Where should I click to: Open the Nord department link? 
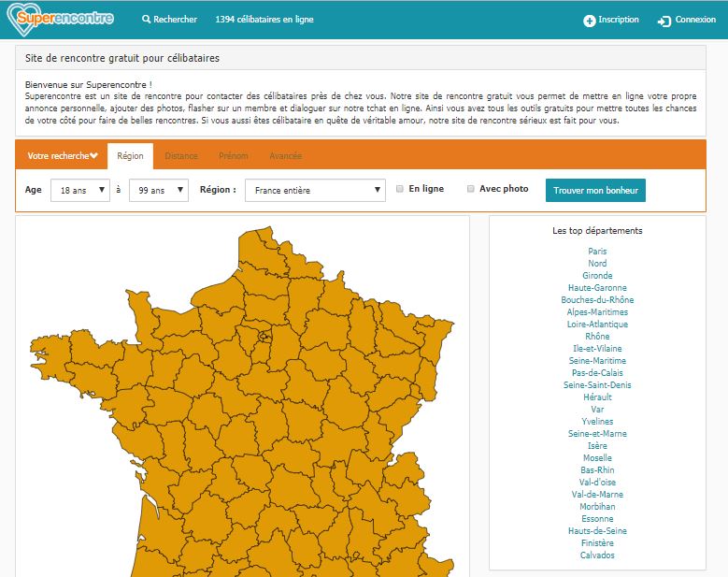(x=597, y=264)
